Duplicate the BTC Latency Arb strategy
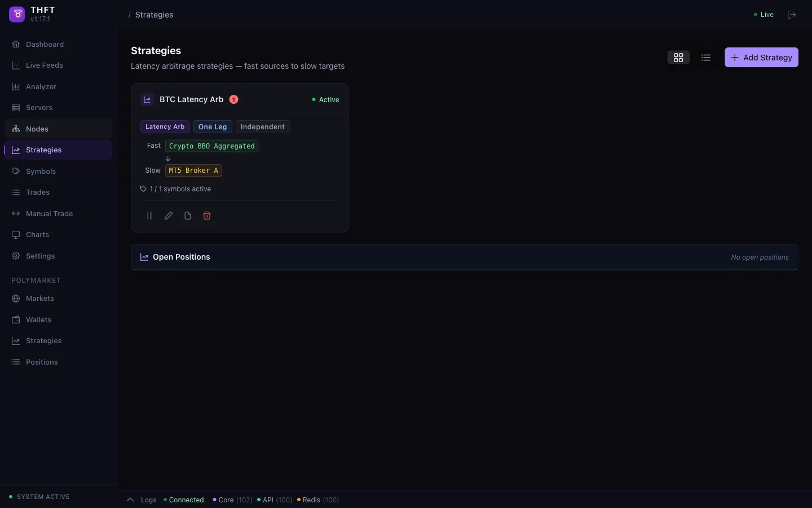Viewport: 812px width, 508px height. (x=188, y=216)
